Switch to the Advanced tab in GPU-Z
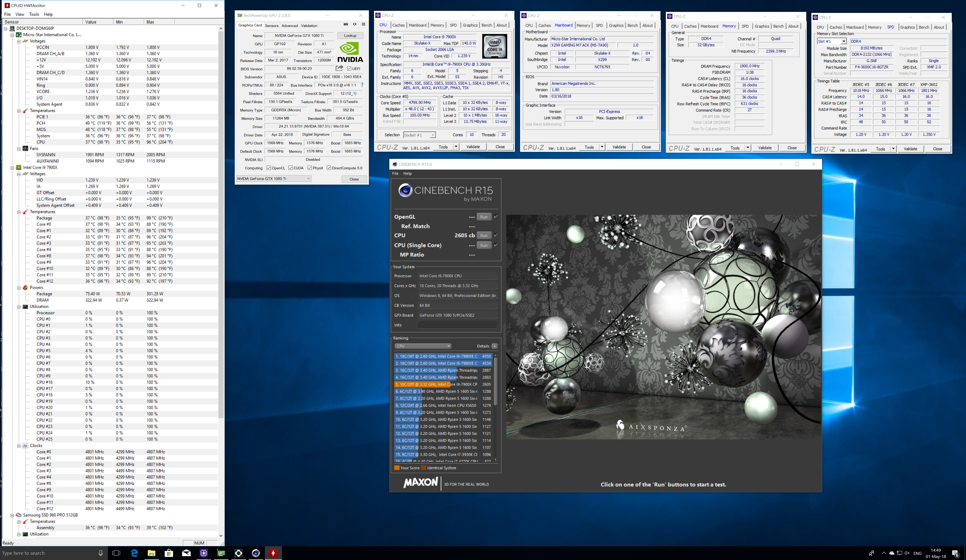Viewport: 966px width, 560px height. (x=289, y=26)
